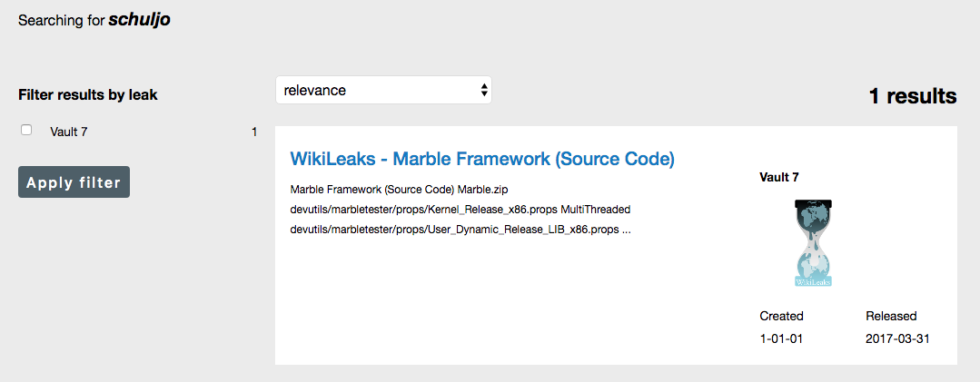Click the bold Vault 7 heading in result

(778, 177)
